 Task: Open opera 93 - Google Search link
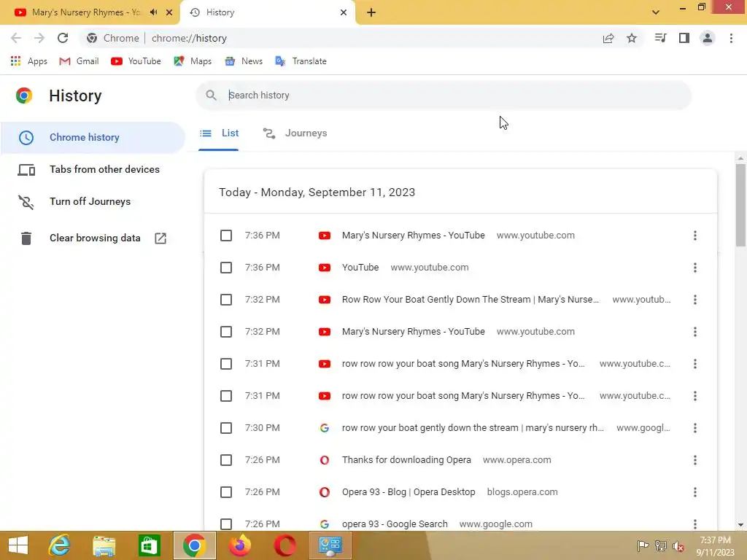(395, 524)
